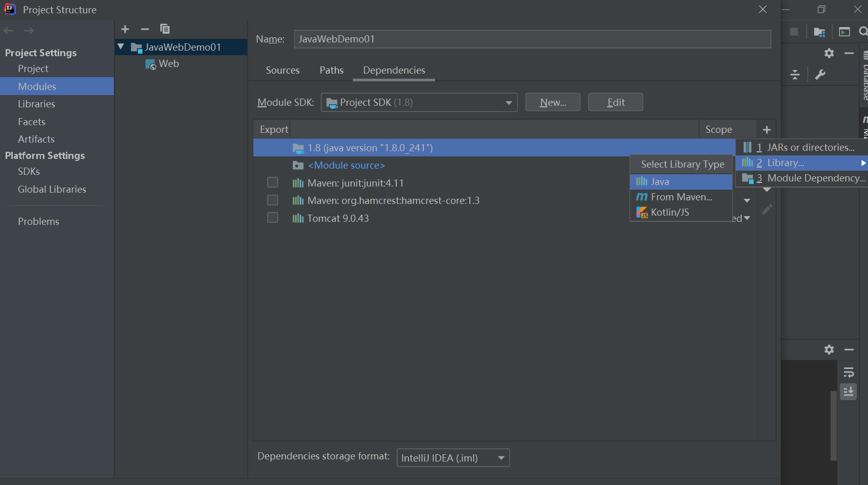The height and width of the screenshot is (485, 868).
Task: Open Problems settings page
Action: tap(38, 221)
